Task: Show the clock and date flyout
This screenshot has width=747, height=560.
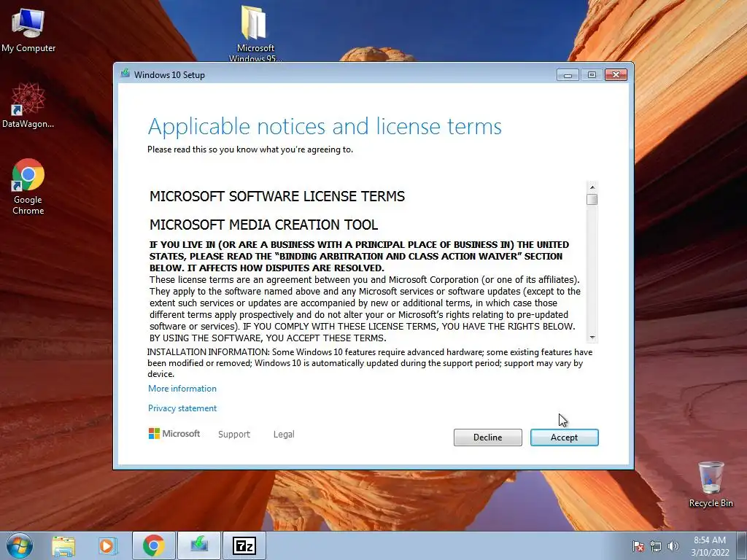Action: pos(710,546)
